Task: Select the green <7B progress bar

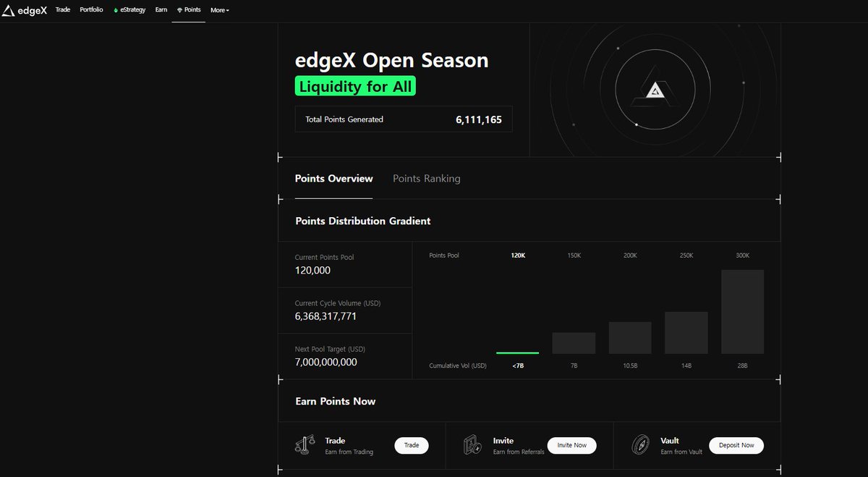Action: click(x=517, y=353)
